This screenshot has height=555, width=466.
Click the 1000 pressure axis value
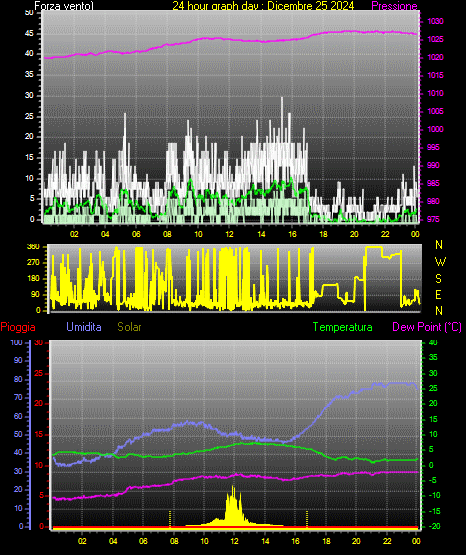[435, 129]
